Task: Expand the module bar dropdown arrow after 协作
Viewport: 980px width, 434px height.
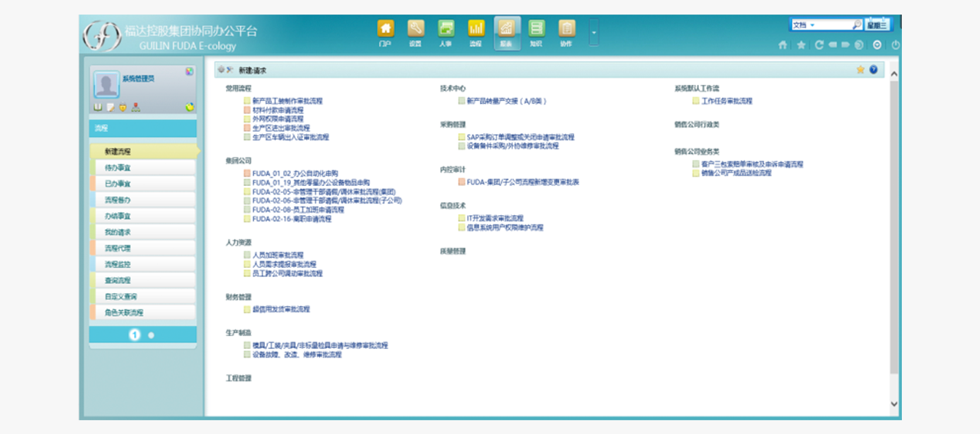Action: pos(593,32)
